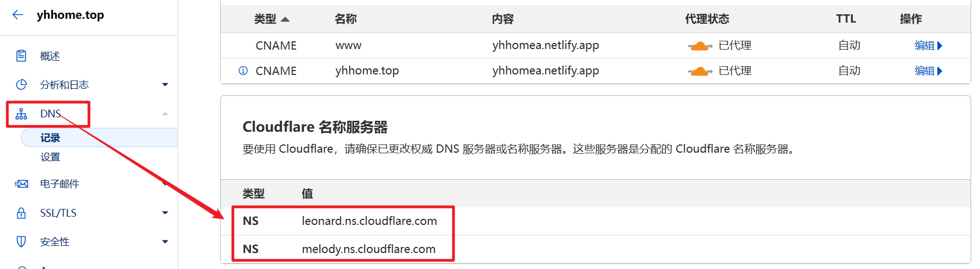This screenshot has width=980, height=269.
Task: Click info icon next to yhhome.top CNAME
Action: (x=243, y=71)
